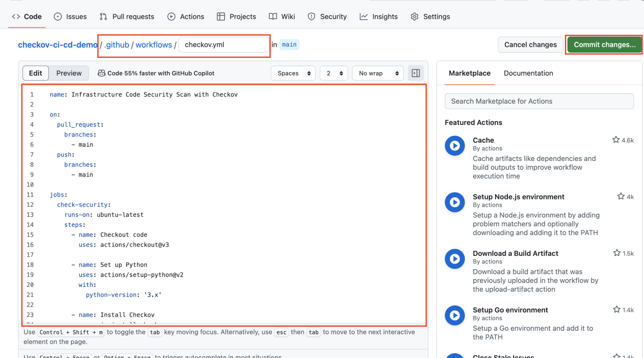Select the Pull requests icon

104,16
